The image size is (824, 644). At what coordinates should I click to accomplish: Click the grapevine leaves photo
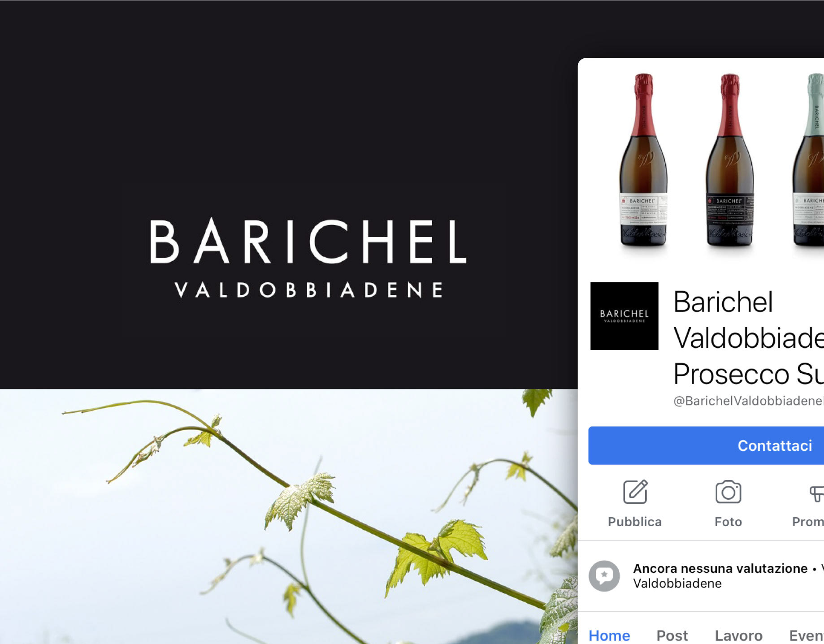pos(289,516)
